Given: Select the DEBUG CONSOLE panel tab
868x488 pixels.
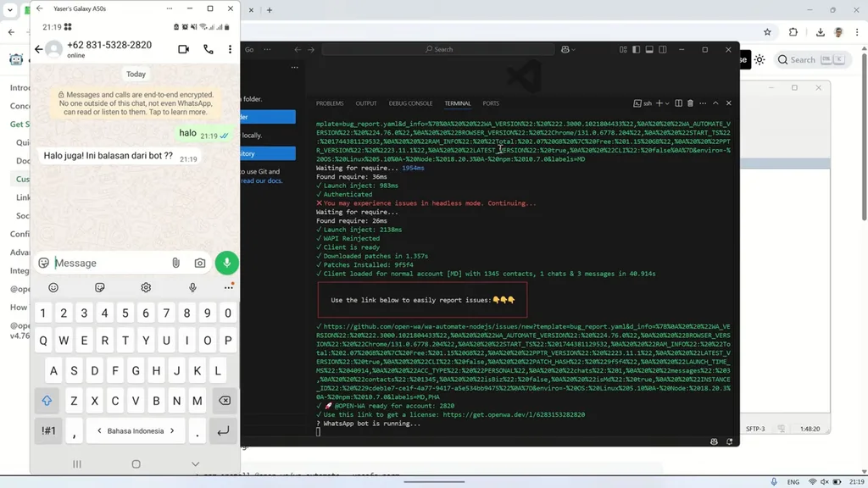Looking at the screenshot, I should coord(411,103).
